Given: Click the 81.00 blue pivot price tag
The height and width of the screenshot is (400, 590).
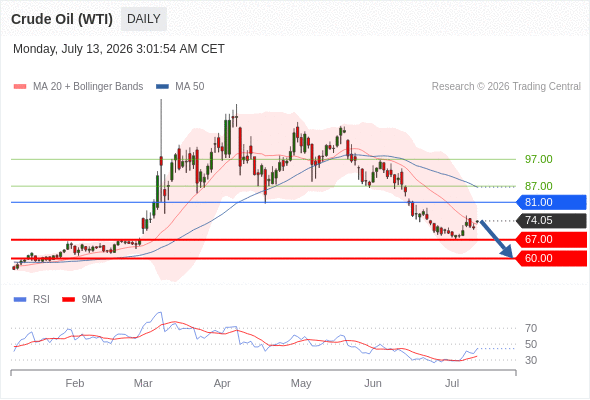Looking at the screenshot, I should (551, 202).
